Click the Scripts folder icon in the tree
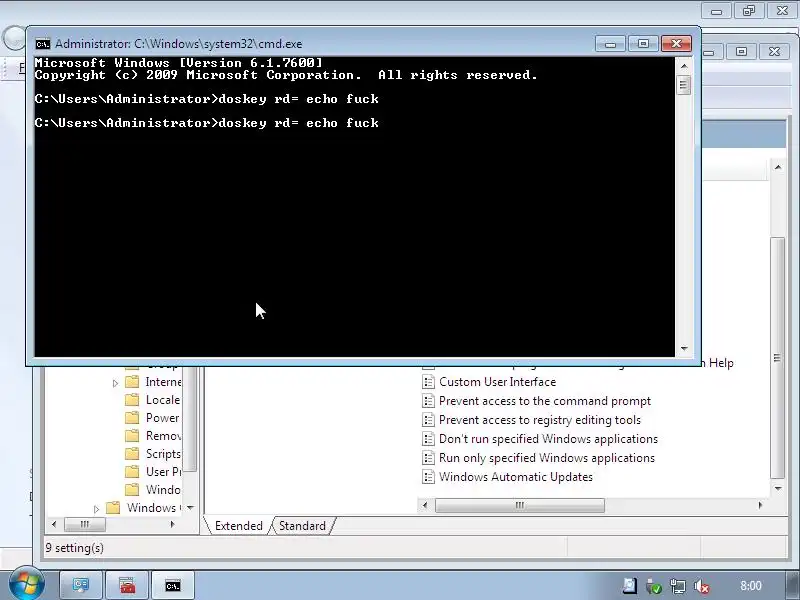Image resolution: width=800 pixels, height=600 pixels. click(x=132, y=454)
